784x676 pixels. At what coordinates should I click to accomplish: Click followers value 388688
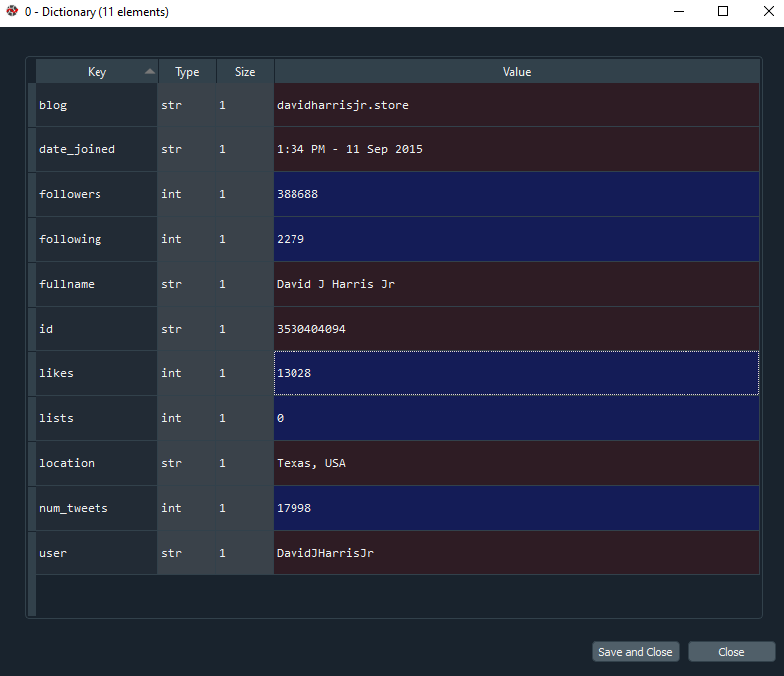tap(516, 194)
